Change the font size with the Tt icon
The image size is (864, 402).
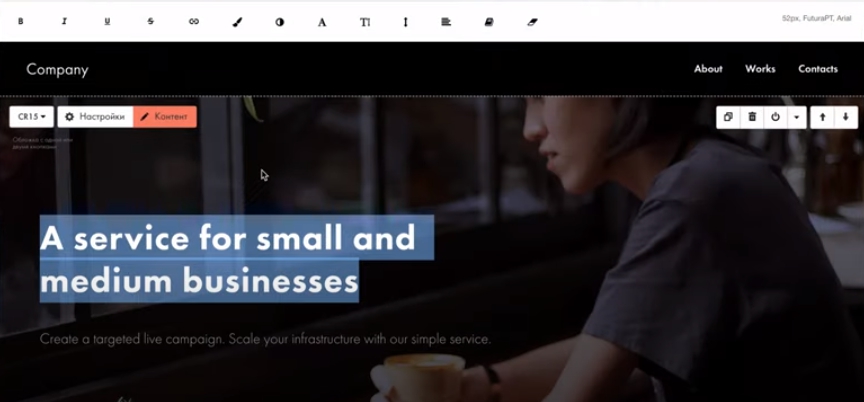pos(365,22)
